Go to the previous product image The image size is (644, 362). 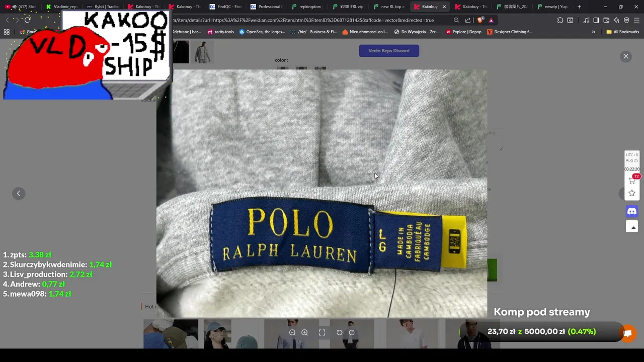coord(19,194)
